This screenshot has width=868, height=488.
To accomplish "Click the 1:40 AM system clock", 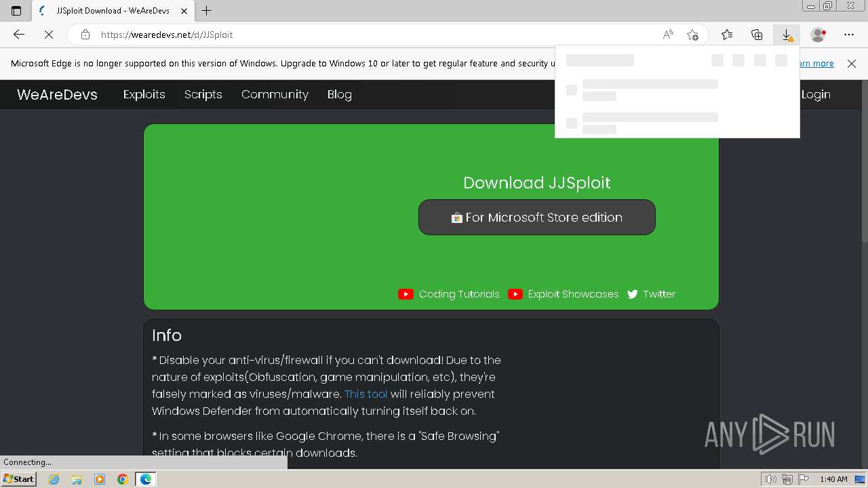I will 833,479.
